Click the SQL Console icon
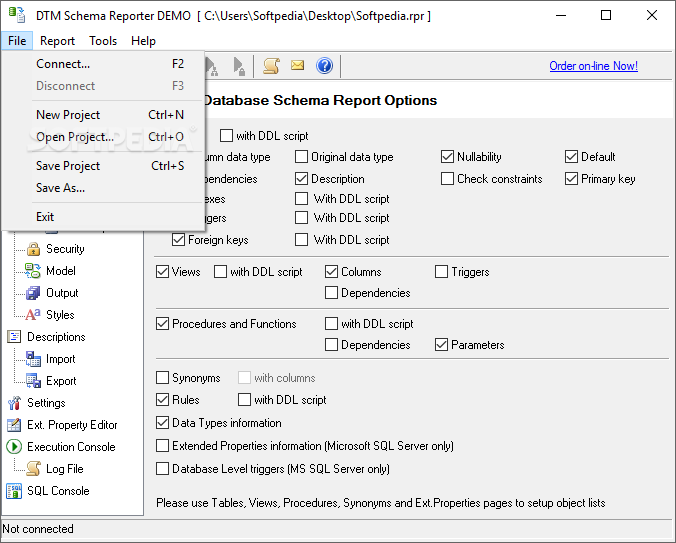The width and height of the screenshot is (676, 543). 14,491
